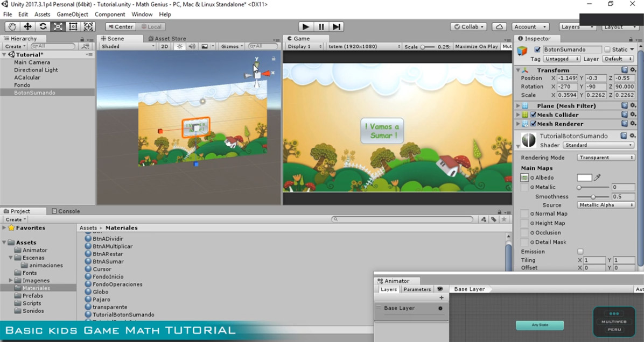Pick albedo color with eyedropper
Viewport: 644px width, 342px height.
[597, 177]
